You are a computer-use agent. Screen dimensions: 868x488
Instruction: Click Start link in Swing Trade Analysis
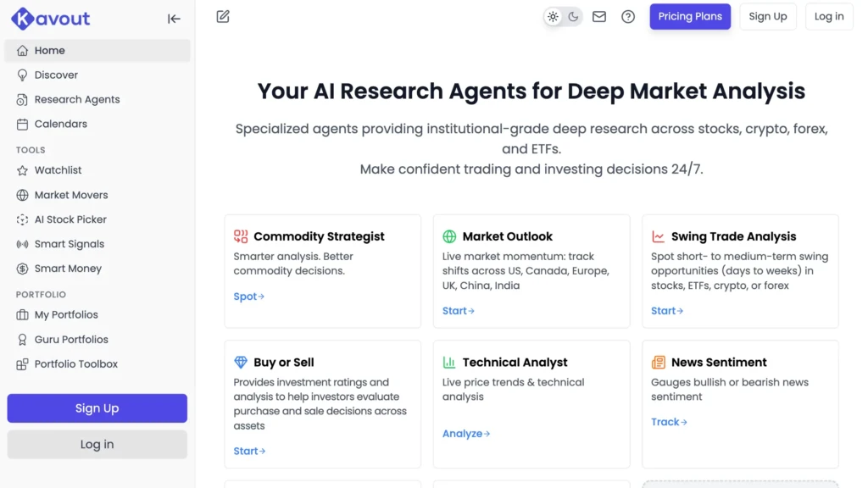pyautogui.click(x=667, y=311)
